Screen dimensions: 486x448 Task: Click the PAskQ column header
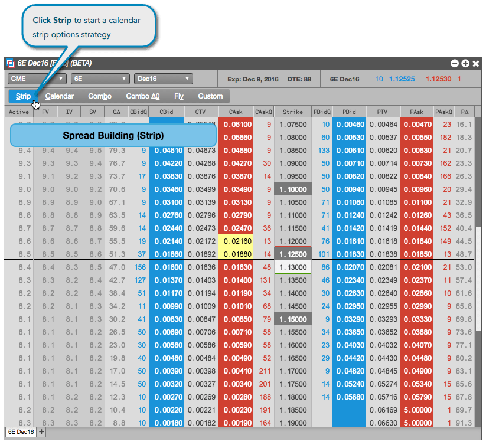coord(444,112)
